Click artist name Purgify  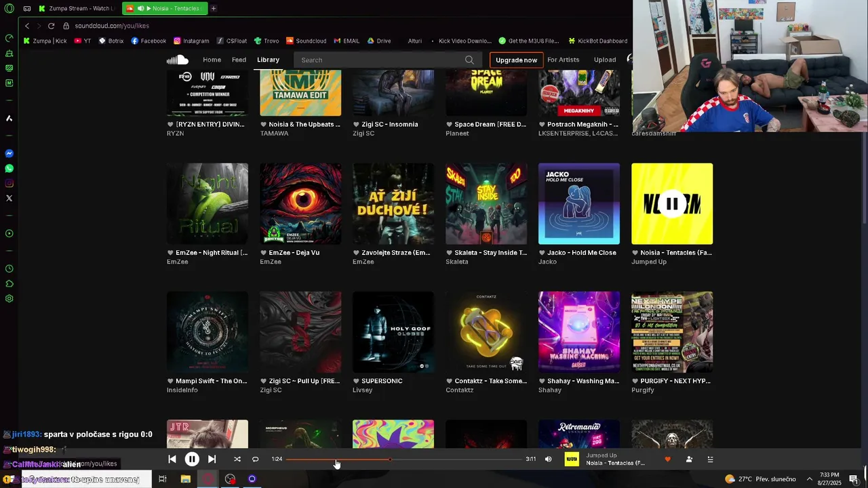tap(643, 390)
